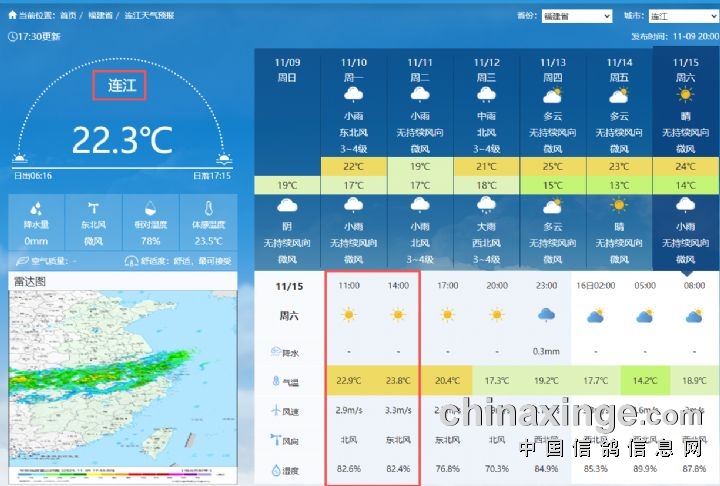Click the precipitation raindrop icon above 0mm
This screenshot has height=486, width=720.
click(36, 209)
